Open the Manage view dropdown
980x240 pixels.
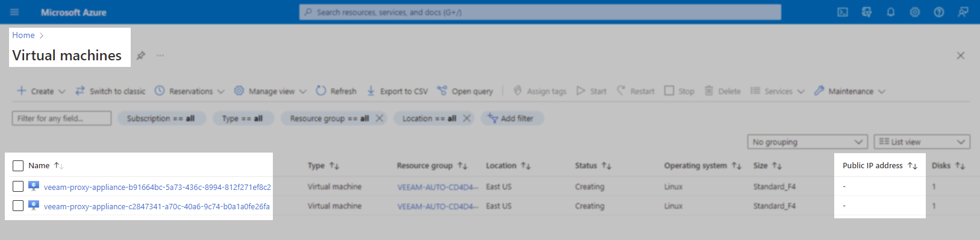click(x=270, y=91)
